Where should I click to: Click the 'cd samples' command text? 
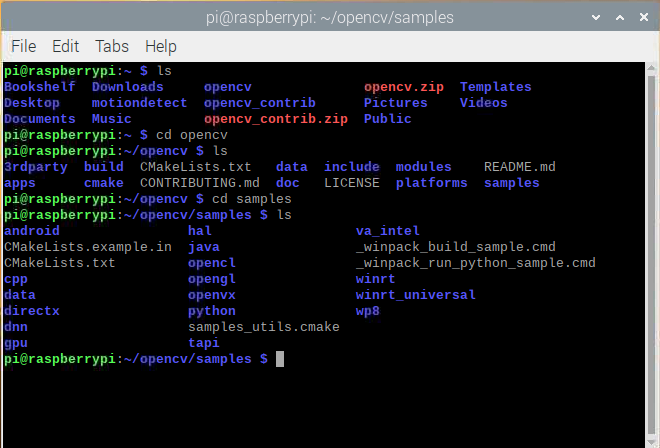pos(252,199)
